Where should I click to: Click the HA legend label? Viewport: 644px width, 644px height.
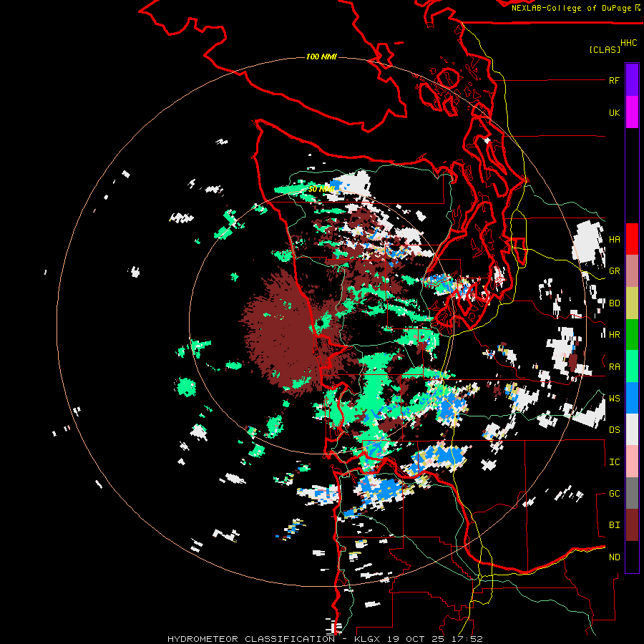coord(614,240)
